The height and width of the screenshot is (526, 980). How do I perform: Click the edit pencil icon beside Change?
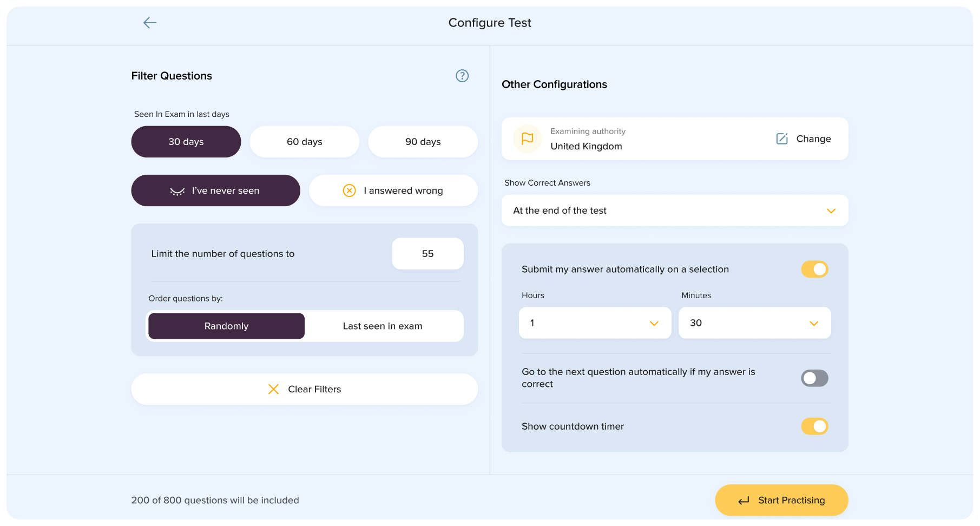[782, 139]
